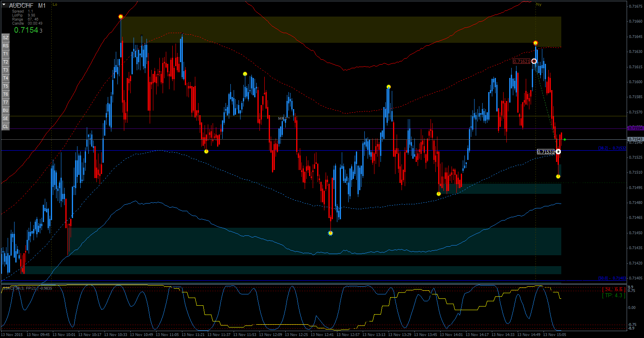The height and width of the screenshot is (338, 644).
Task: Click the 0.71660 price scale value
Action: point(636,21)
